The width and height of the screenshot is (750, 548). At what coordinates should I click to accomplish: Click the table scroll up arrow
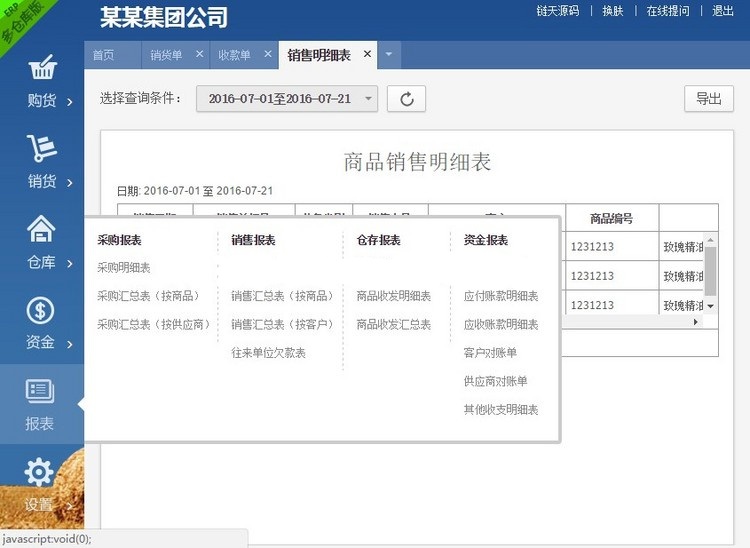tap(710, 240)
